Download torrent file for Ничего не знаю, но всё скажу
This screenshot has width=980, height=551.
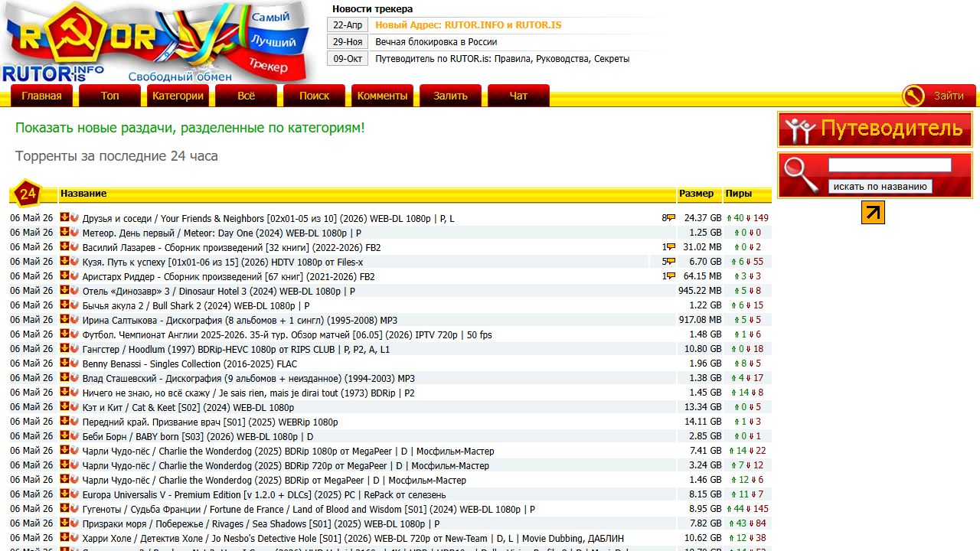point(64,392)
